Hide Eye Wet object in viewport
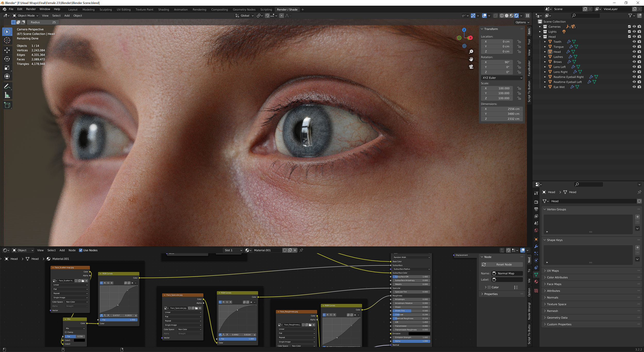Viewport: 644px width, 352px height. click(x=634, y=87)
